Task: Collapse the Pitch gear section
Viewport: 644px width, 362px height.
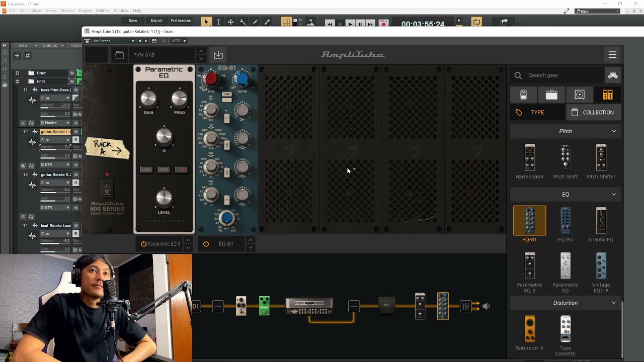Action: coord(613,131)
